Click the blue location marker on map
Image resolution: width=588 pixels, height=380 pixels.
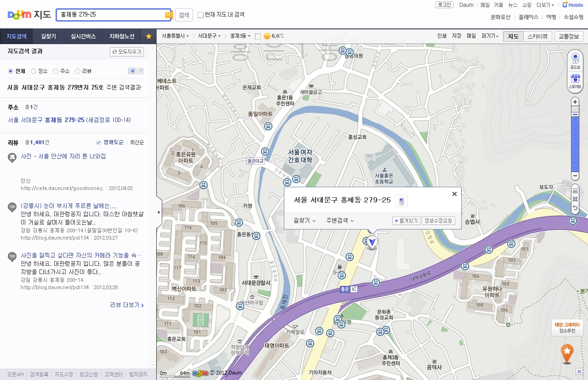(372, 242)
